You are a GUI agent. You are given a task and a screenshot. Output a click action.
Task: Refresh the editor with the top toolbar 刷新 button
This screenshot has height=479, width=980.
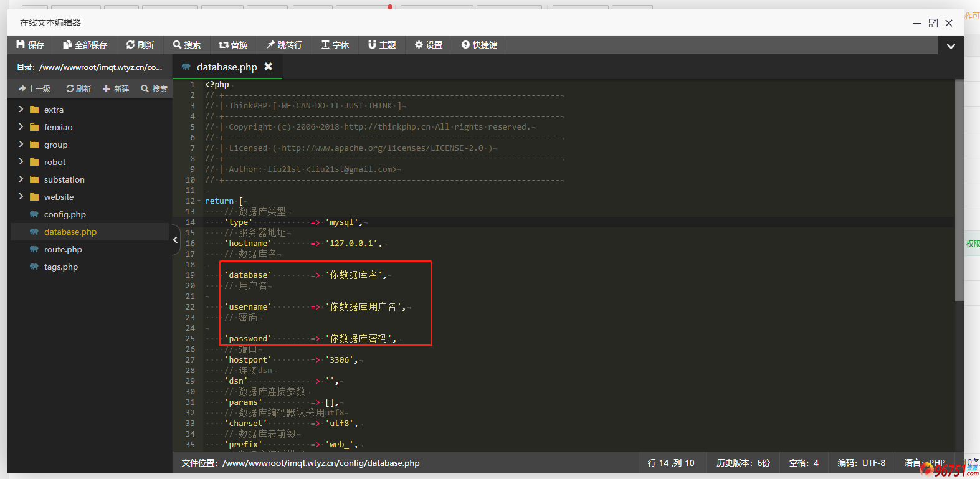click(x=140, y=45)
